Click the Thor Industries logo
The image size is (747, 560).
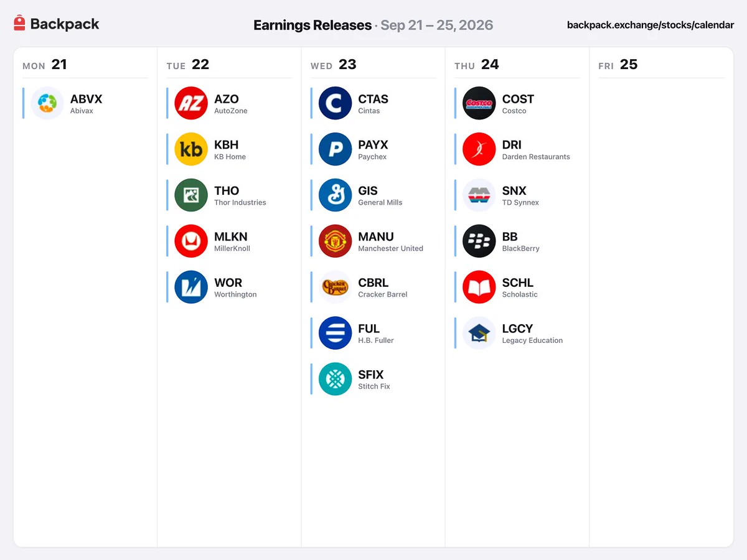pyautogui.click(x=191, y=195)
